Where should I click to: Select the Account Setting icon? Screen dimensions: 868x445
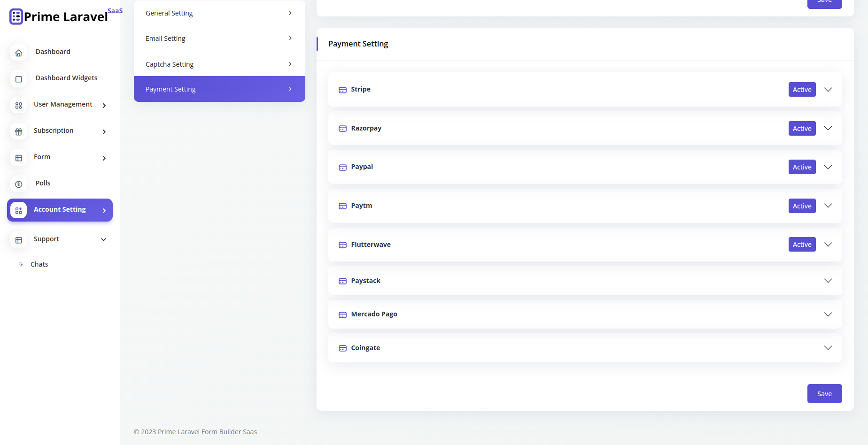pyautogui.click(x=18, y=210)
